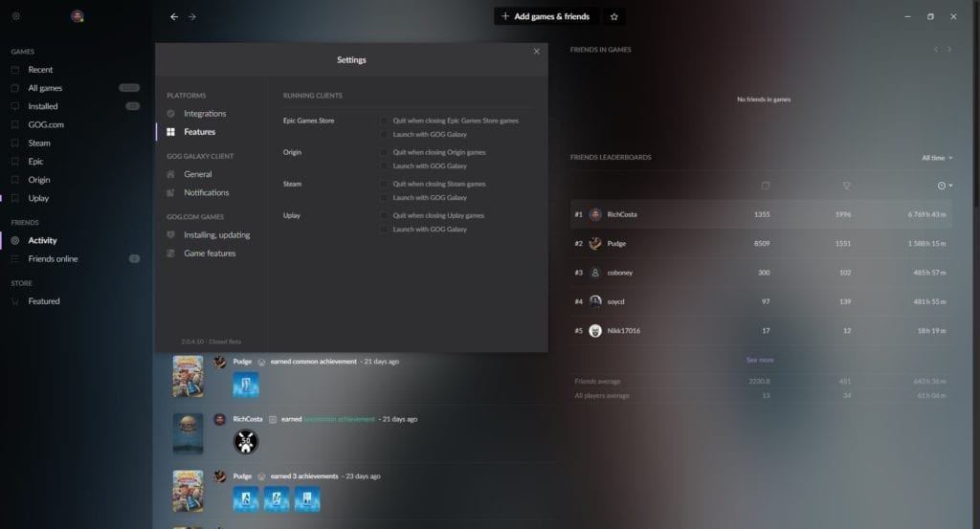Screen dimensions: 980x529
Task: Show previous friends in games
Action: 936,50
